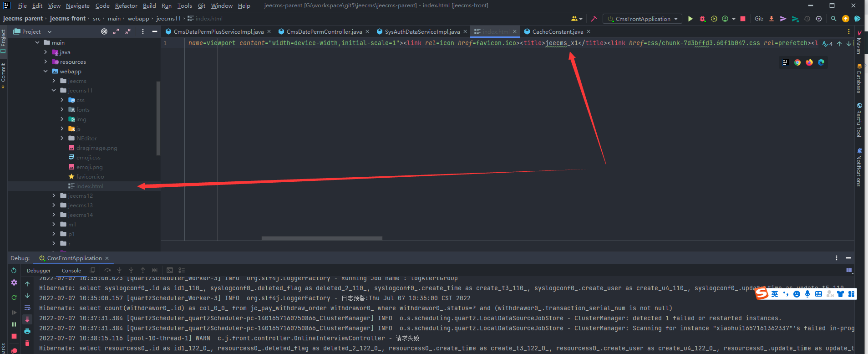The image size is (868, 354).
Task: Stop the debug session with red square
Action: (14, 336)
